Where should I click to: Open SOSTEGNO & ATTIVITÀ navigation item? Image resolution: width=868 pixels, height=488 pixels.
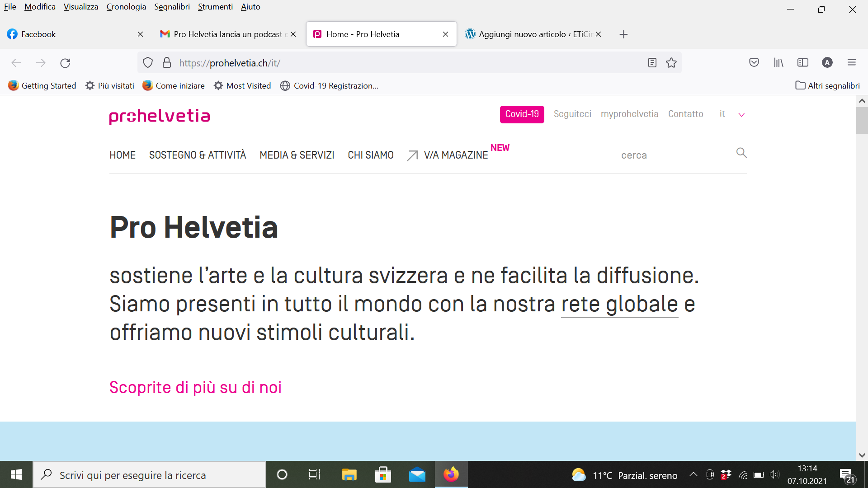(198, 155)
